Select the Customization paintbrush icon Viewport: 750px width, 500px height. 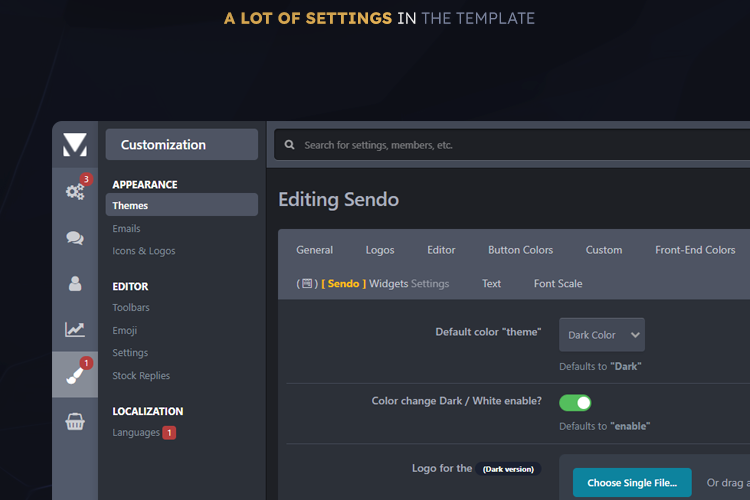[x=75, y=375]
